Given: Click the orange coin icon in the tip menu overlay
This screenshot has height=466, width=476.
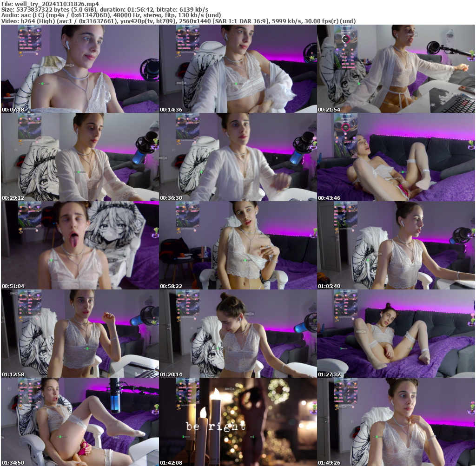Looking at the screenshot, I should coord(21,30).
